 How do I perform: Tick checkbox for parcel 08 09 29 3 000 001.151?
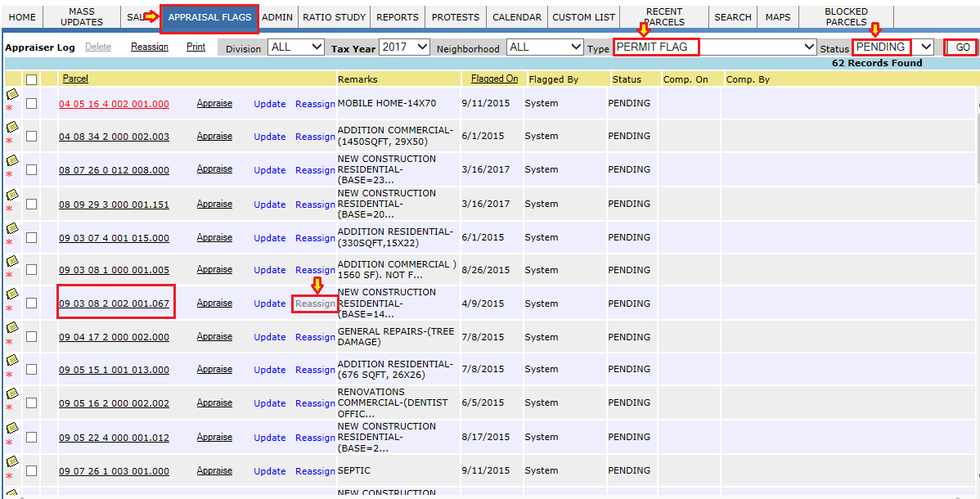[x=31, y=204]
